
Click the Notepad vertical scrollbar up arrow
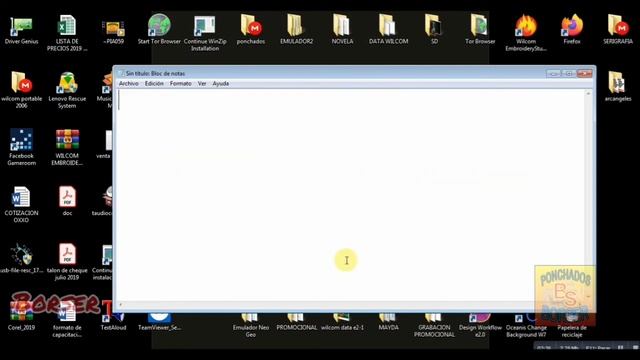588,93
